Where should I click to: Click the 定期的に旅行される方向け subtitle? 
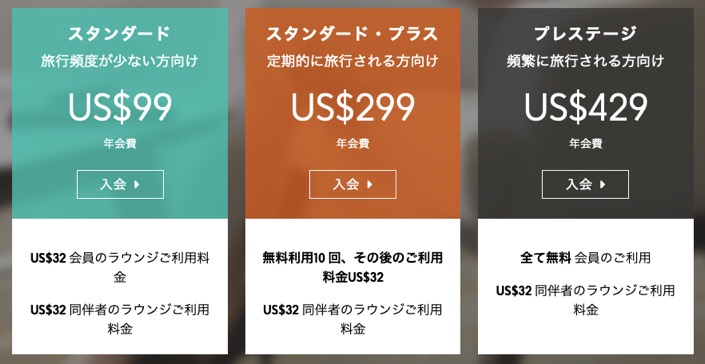352,61
